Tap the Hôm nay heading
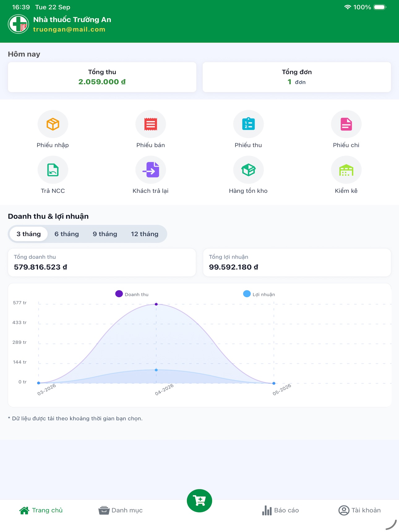Screen dimensions: 399x532 (x=24, y=54)
